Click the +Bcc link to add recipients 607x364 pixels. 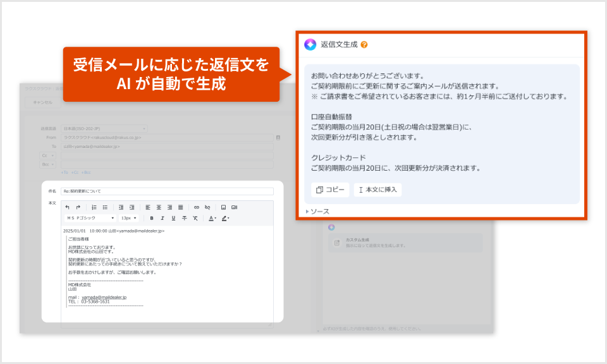(85, 172)
